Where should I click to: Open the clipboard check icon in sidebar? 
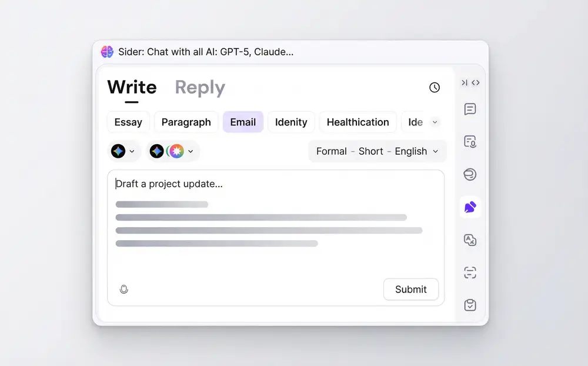[x=470, y=305]
